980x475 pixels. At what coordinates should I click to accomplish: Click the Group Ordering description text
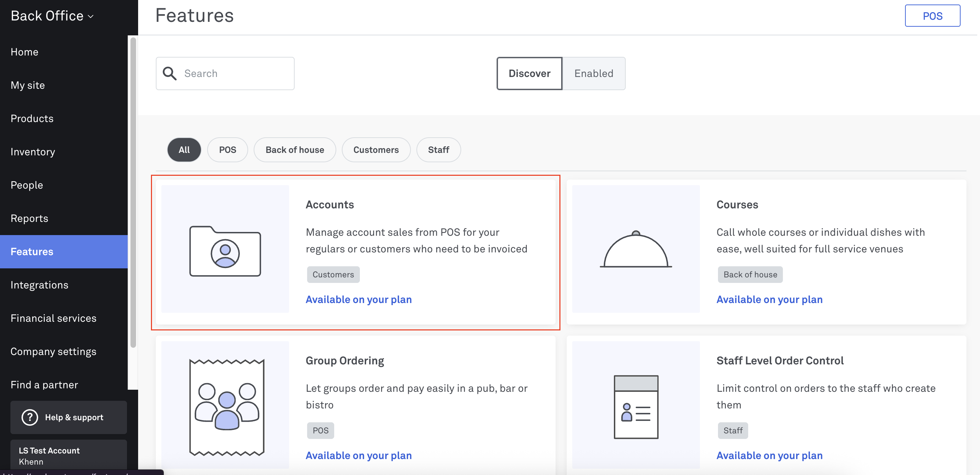click(416, 396)
